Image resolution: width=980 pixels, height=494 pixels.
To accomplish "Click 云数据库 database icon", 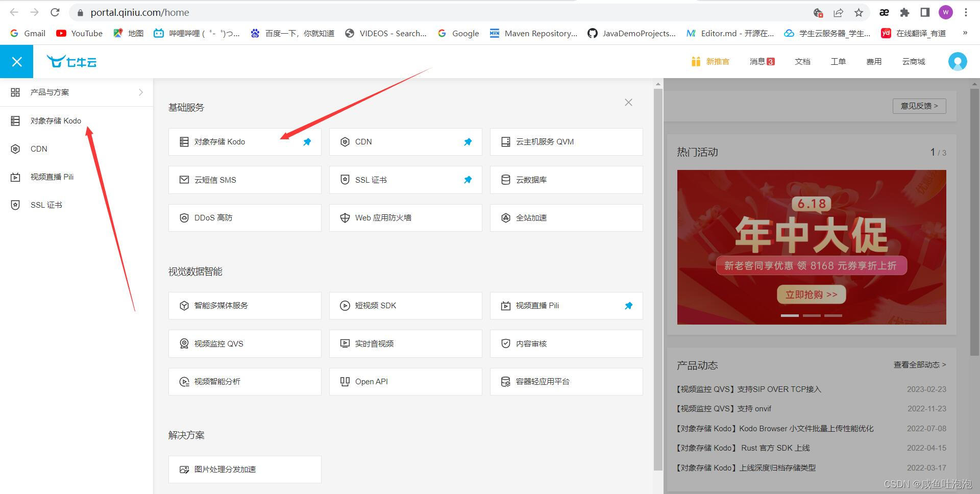I will [505, 180].
